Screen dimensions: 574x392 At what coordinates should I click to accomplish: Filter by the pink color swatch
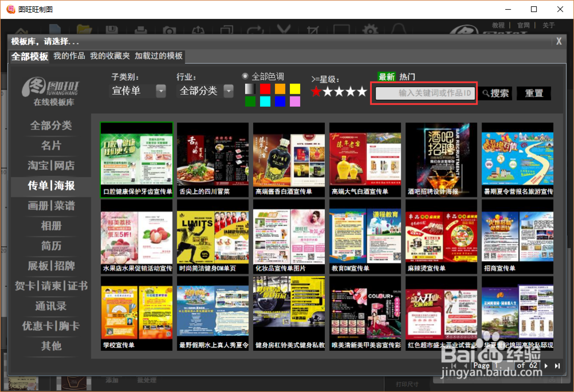295,102
